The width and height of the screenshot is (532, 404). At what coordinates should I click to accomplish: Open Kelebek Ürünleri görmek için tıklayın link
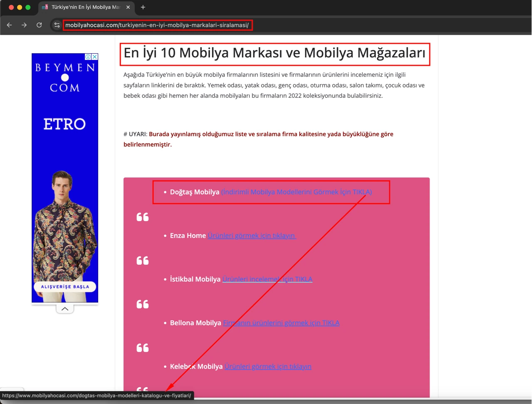click(268, 366)
